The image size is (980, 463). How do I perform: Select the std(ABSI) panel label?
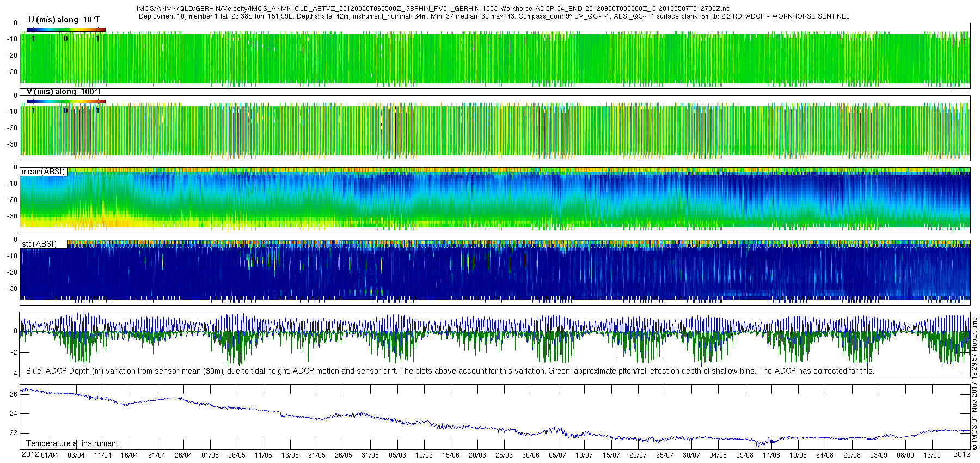click(x=39, y=244)
